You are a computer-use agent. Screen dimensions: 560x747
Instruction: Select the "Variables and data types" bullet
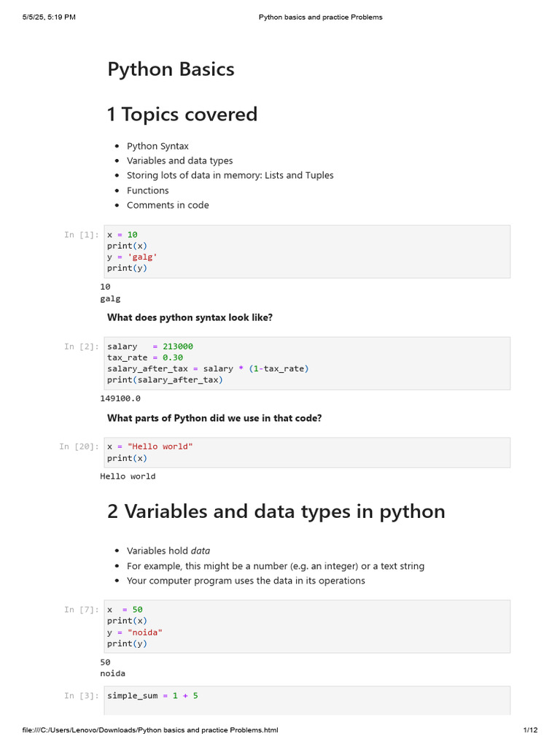pyautogui.click(x=179, y=160)
